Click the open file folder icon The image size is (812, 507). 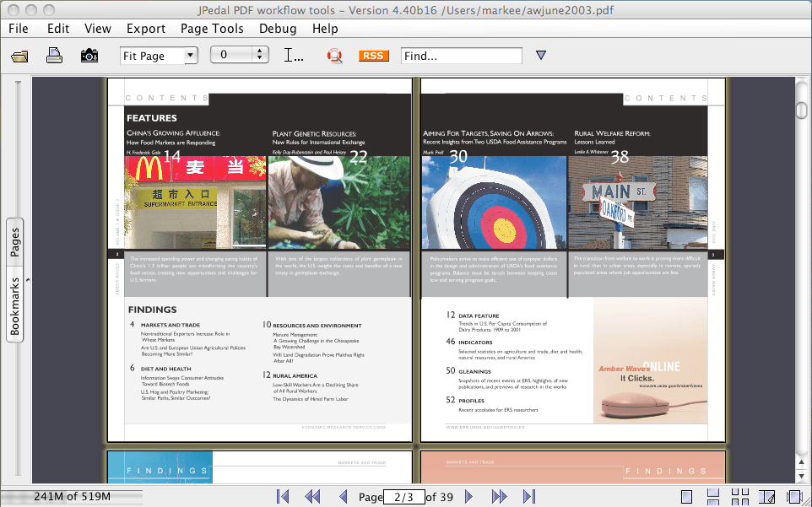click(19, 56)
